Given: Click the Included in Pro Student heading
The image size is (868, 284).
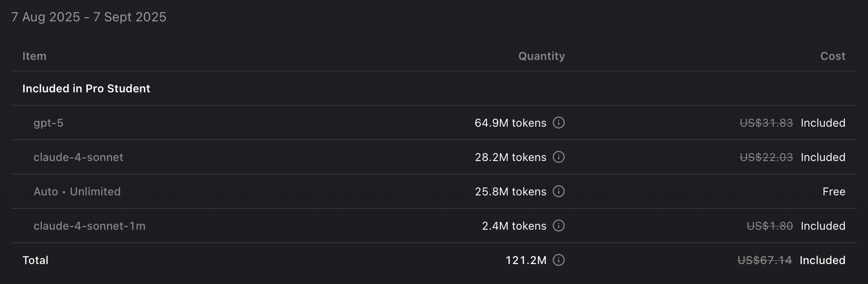Looking at the screenshot, I should point(86,89).
